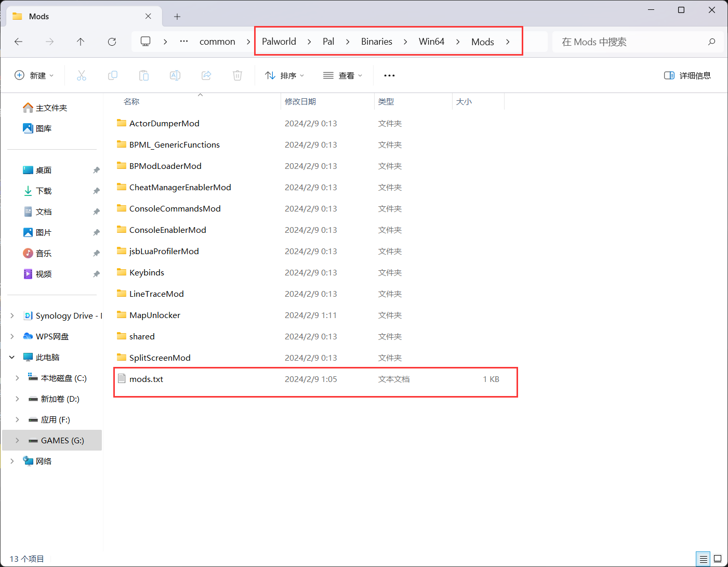
Task: Refresh the current folder view
Action: point(112,42)
